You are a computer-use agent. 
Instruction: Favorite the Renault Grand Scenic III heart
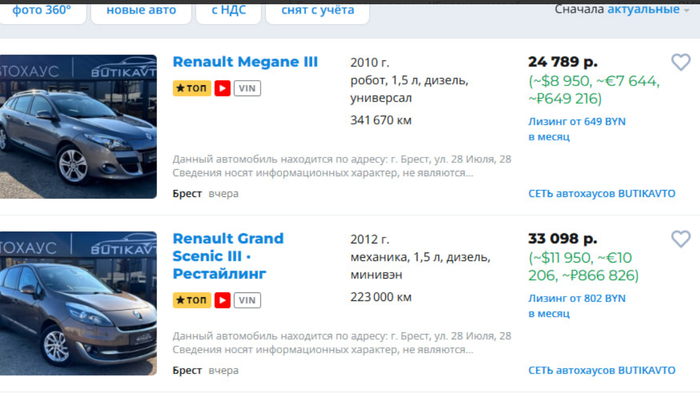[681, 239]
